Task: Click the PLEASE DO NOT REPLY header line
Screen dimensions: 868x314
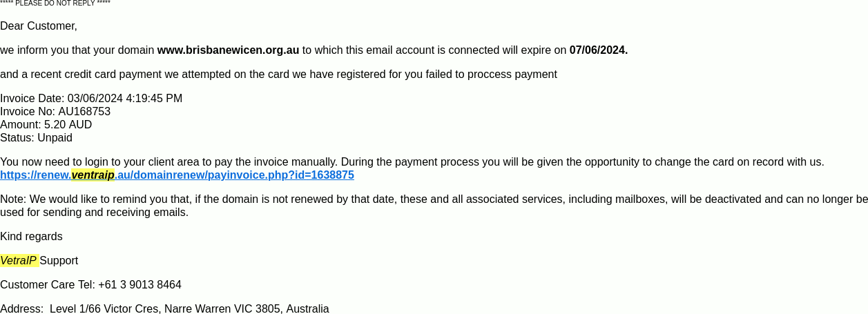Action: tap(55, 3)
